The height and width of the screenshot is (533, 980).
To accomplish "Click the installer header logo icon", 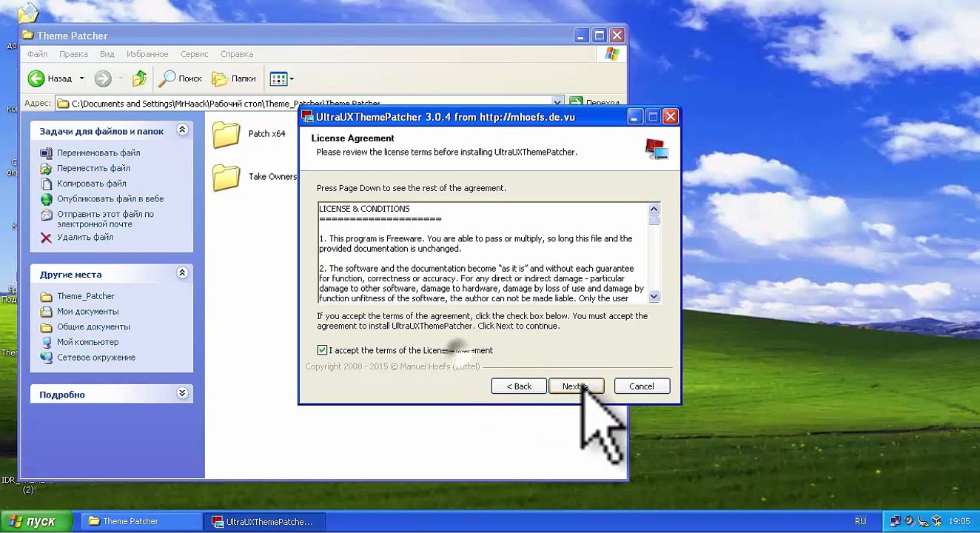I will tap(656, 149).
